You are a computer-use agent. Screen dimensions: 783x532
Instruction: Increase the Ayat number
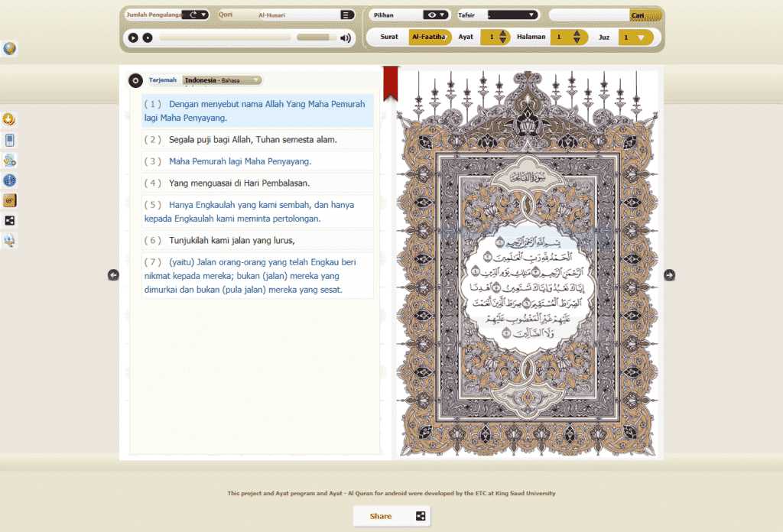503,34
